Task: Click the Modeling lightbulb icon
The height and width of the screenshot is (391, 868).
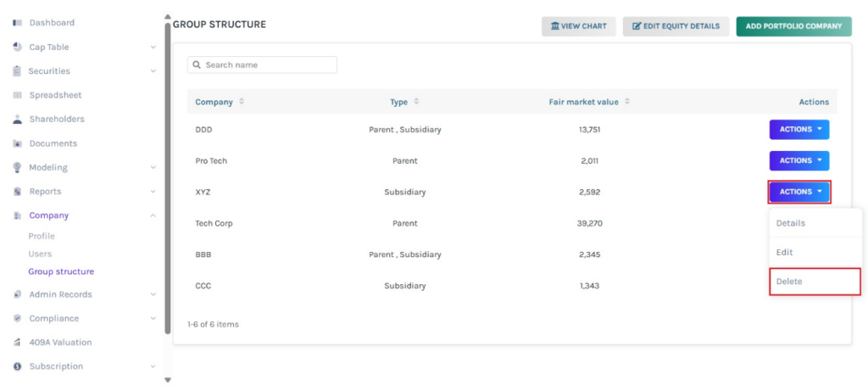Action: (x=17, y=168)
